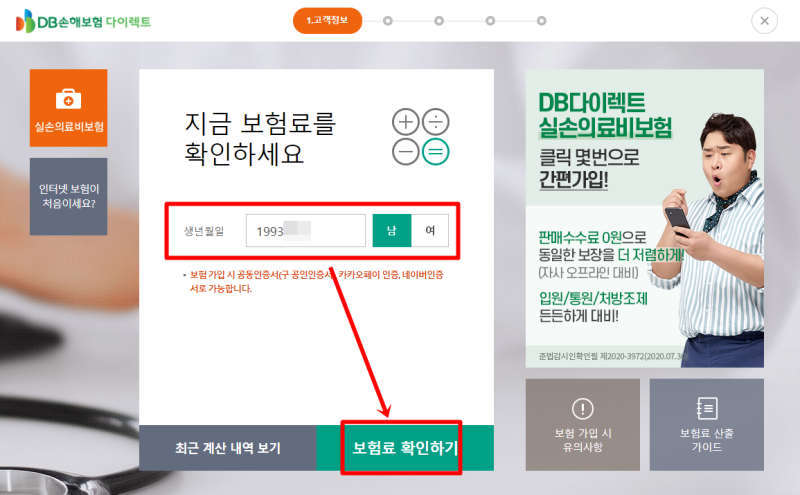Click the orange 공동인증서 notice text
Screen dimensions: 800x495
[x=316, y=282]
